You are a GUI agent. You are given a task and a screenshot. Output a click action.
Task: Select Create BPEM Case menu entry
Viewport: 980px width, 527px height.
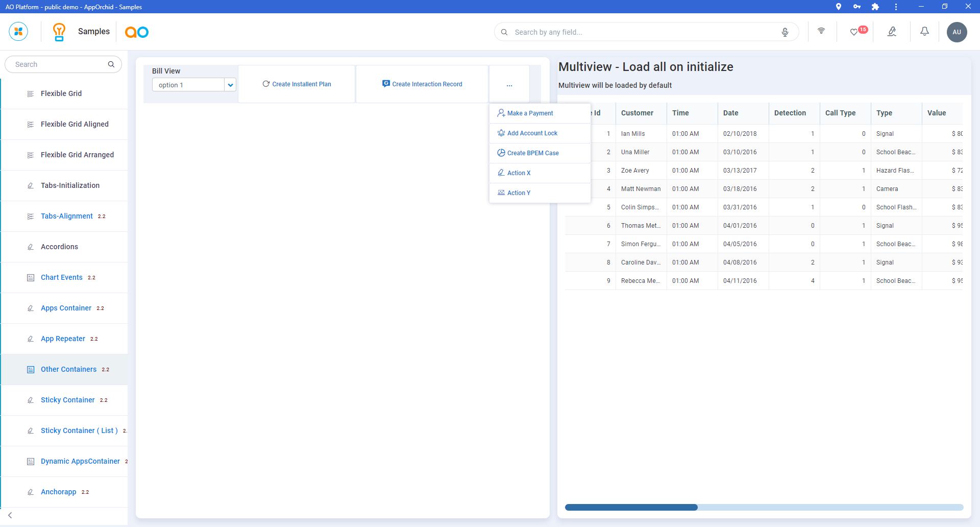pos(532,153)
